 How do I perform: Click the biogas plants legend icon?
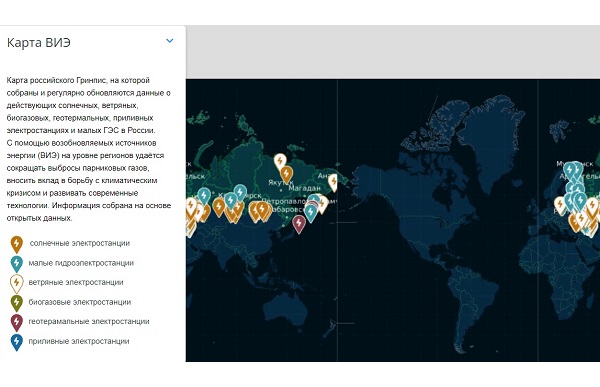(16, 303)
